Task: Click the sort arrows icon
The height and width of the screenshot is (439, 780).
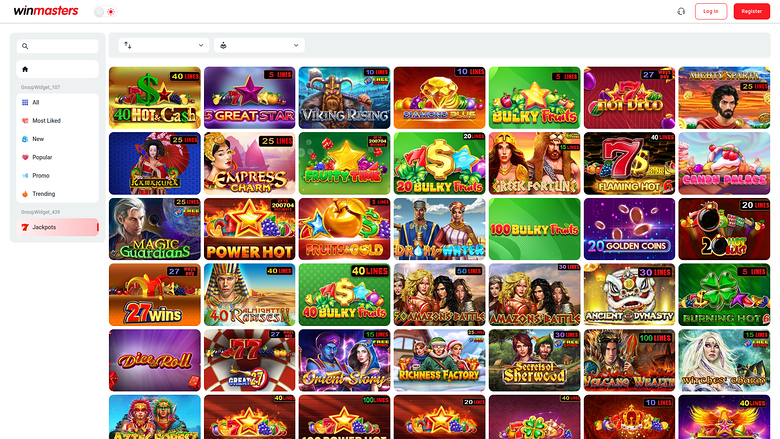Action: click(128, 45)
